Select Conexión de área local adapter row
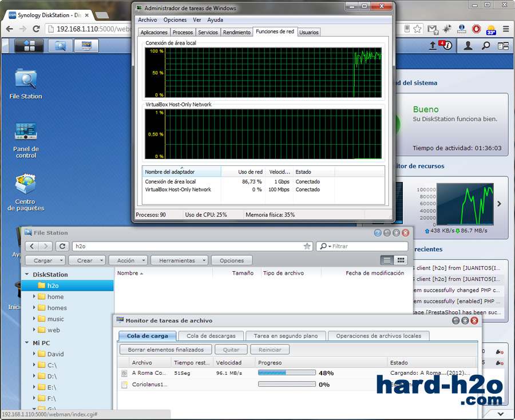This screenshot has height=420, width=515. coord(263,181)
